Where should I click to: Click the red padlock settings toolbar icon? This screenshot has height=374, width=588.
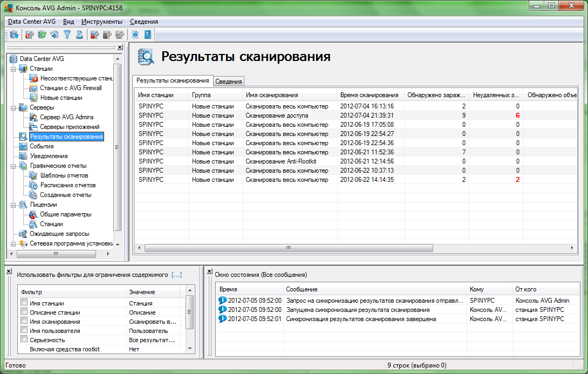pyautogui.click(x=95, y=35)
